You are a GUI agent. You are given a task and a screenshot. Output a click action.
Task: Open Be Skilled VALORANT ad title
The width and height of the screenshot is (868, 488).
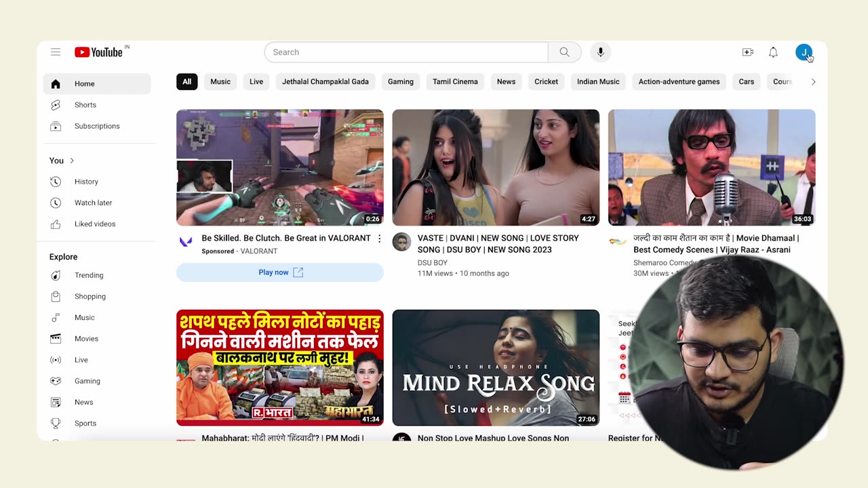[286, 239]
